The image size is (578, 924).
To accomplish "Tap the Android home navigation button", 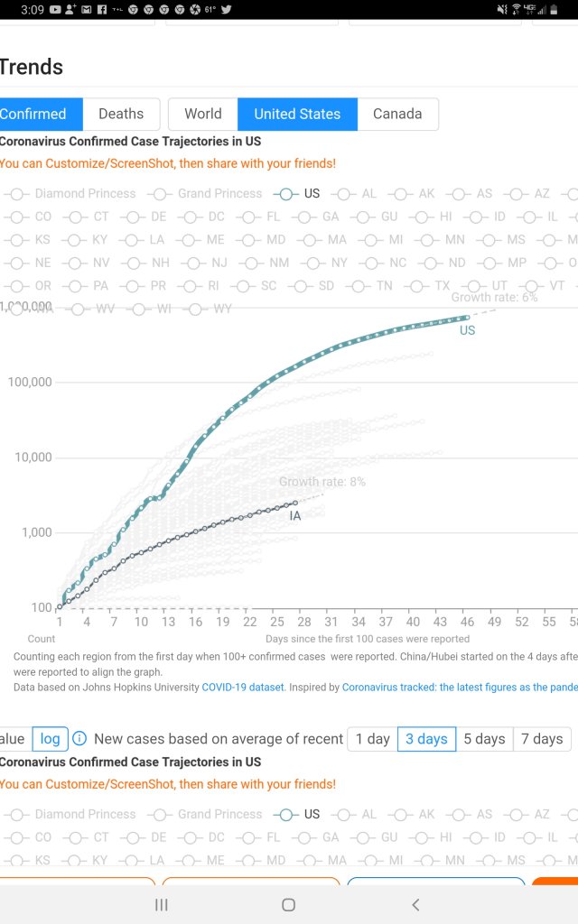I will pyautogui.click(x=288, y=904).
